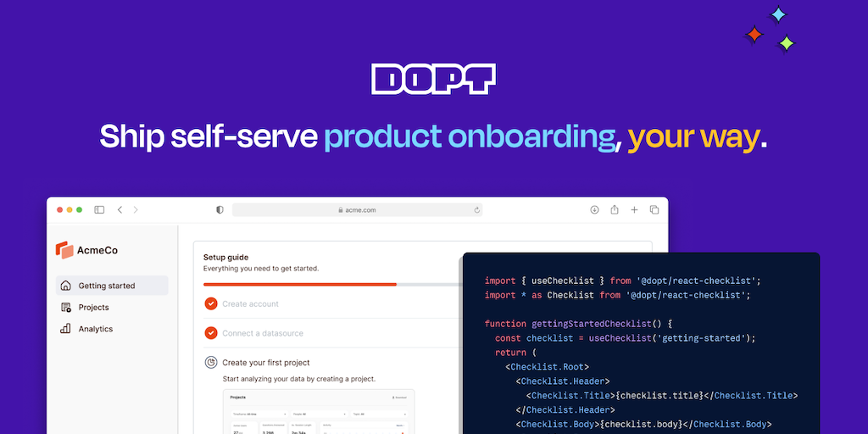Click the browser forward arrow
Screen dimensions: 868x434
(136, 210)
